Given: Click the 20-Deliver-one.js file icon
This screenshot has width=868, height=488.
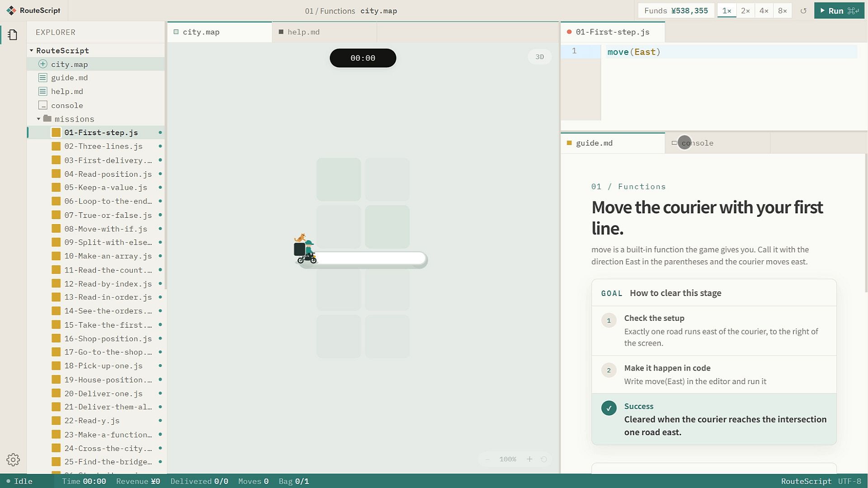Looking at the screenshot, I should tap(56, 393).
